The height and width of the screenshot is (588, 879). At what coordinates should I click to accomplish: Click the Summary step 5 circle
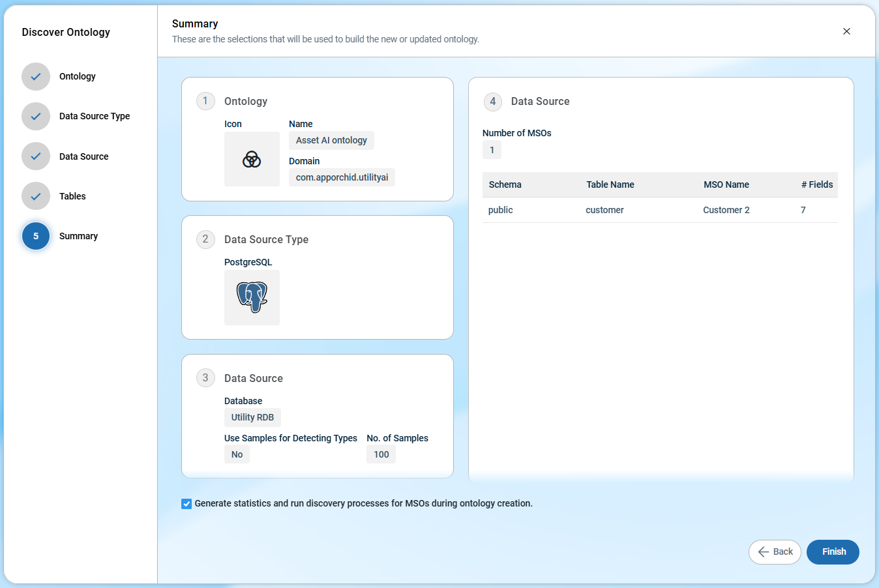pos(36,236)
